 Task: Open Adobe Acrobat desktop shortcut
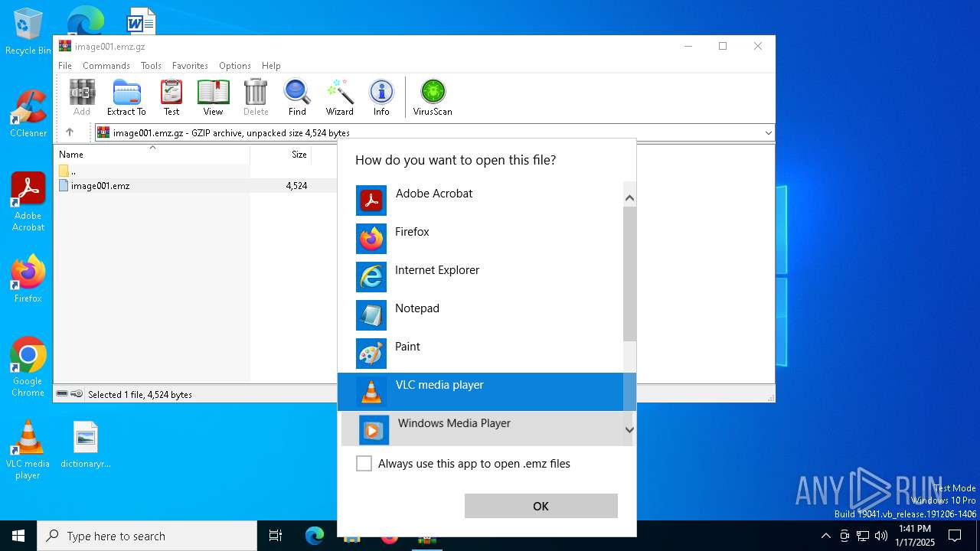point(28,202)
